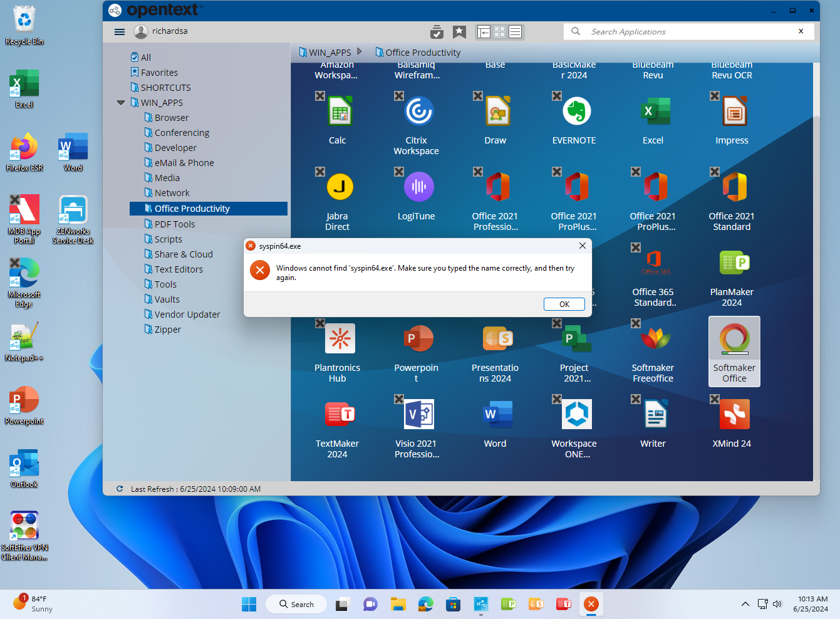Click the arrow after WIN_APPS breadcrumb
The width and height of the screenshot is (840, 619).
360,52
